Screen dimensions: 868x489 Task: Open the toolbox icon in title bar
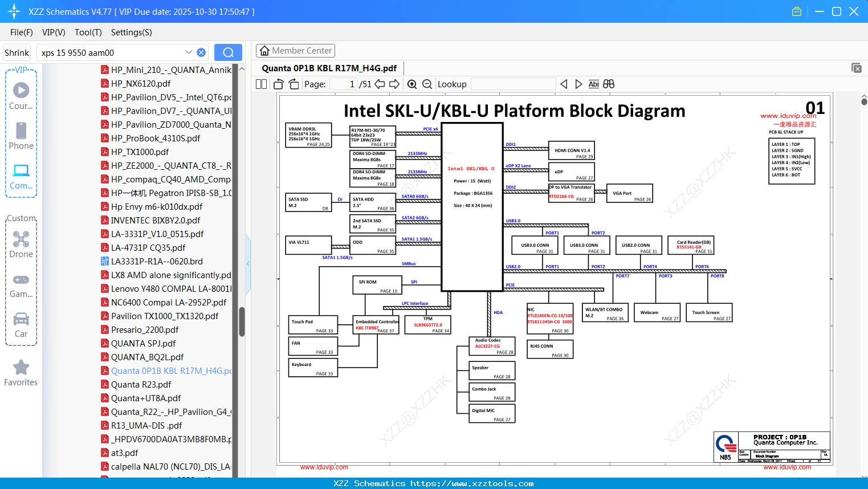point(797,11)
